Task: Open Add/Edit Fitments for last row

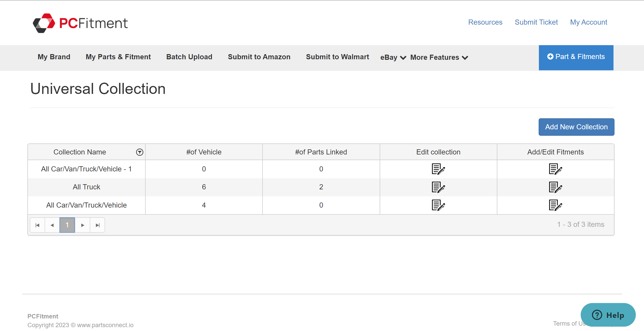Action: 555,205
